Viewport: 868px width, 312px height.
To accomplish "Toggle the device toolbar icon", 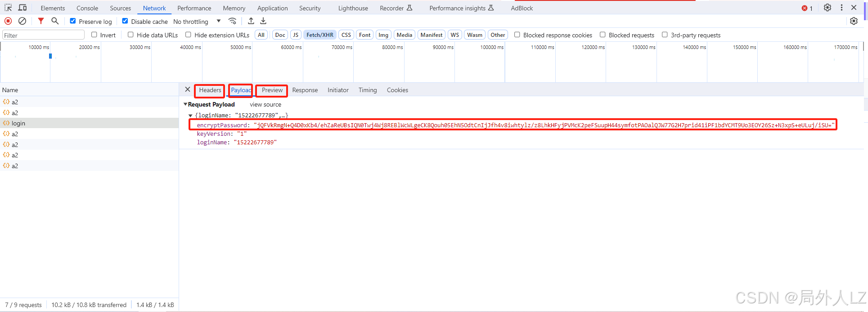I will (x=22, y=8).
